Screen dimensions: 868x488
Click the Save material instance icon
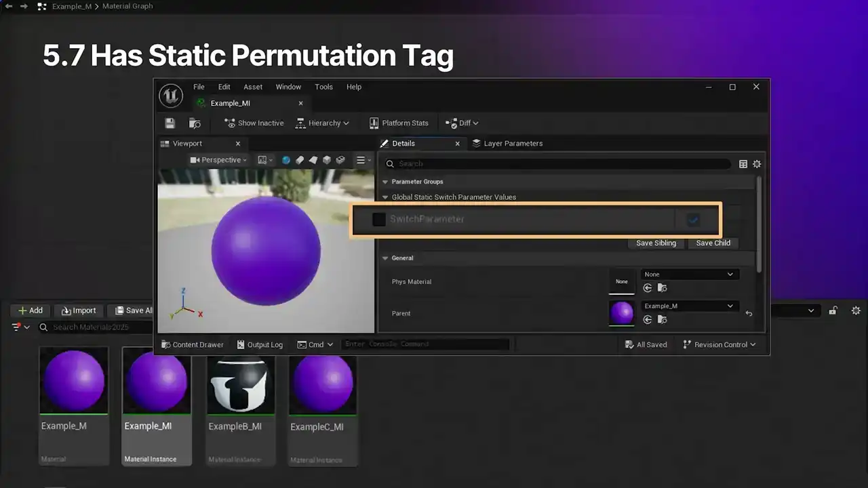[170, 123]
